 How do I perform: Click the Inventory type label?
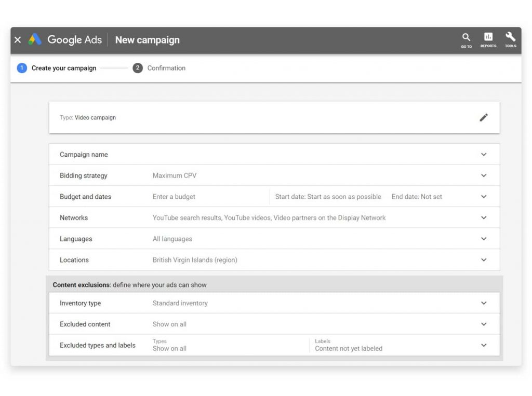click(81, 303)
